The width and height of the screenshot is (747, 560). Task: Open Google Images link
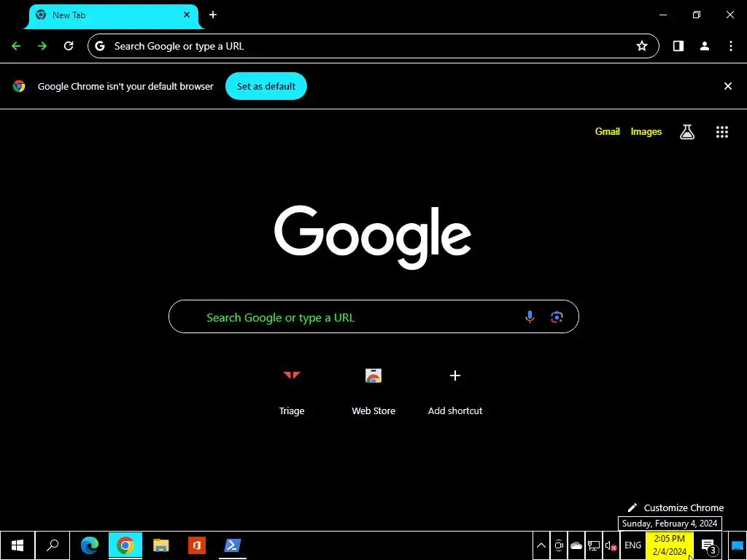point(646,132)
